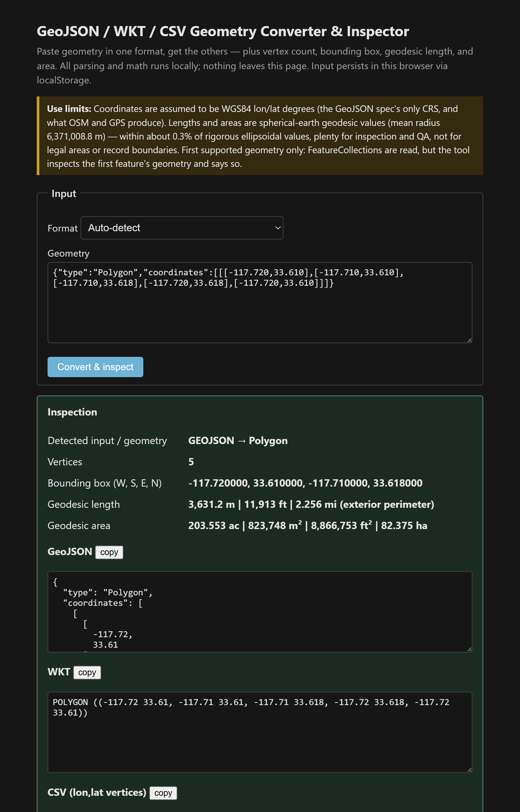Screen dimensions: 520x812
Task: Select the page title heading text
Action: pos(223,31)
